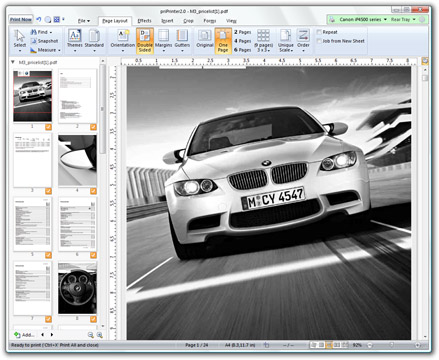Switch to the Effects tab
This screenshot has height=360, width=439.
pyautogui.click(x=144, y=21)
